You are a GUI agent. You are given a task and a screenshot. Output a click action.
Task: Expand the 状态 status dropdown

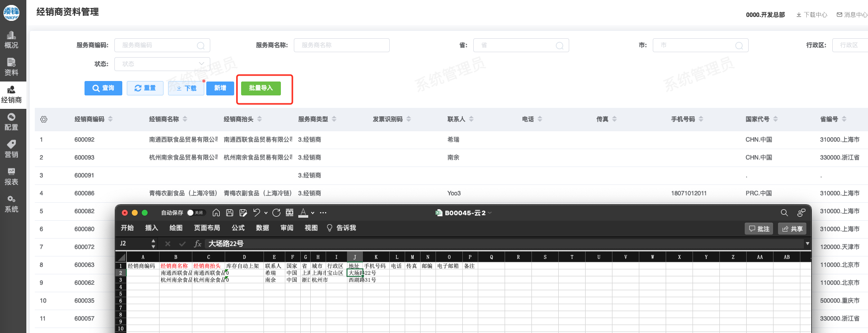[x=162, y=64]
